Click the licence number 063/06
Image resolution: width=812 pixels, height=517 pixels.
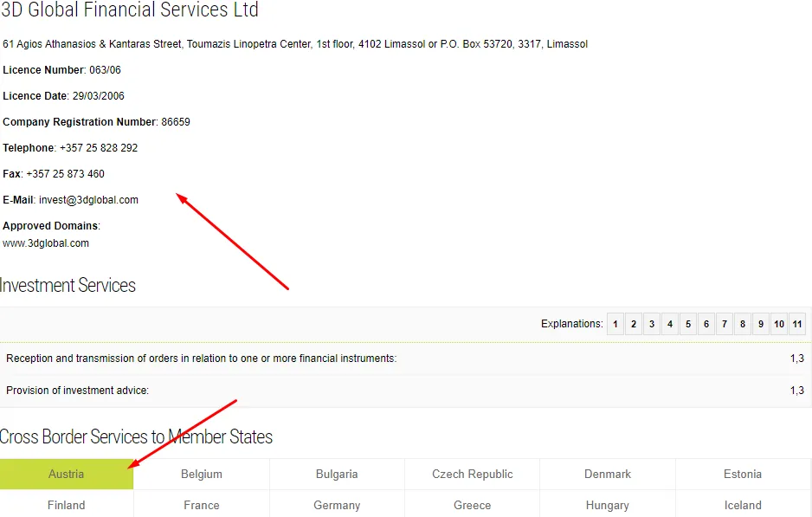[105, 70]
